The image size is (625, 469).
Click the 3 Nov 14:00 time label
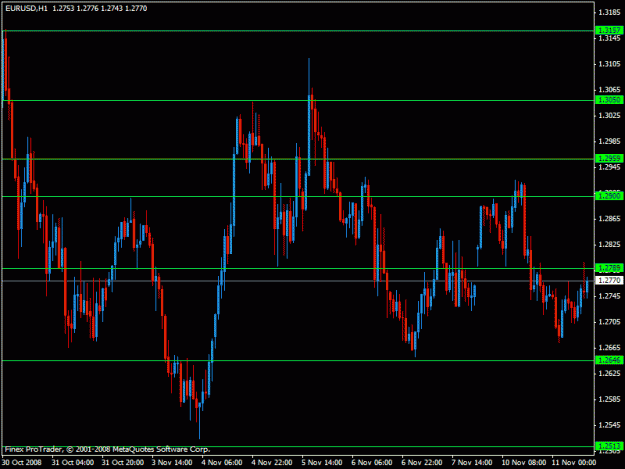[172, 463]
